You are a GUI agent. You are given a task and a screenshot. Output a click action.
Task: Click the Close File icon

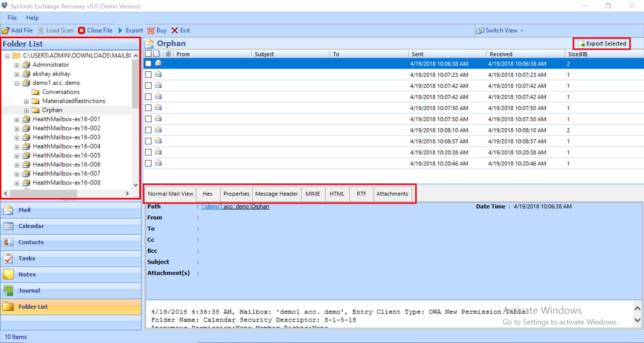82,30
